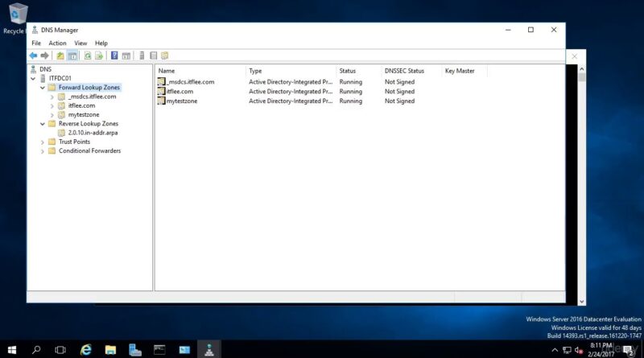Screen dimensions: 644x358
Task: Select _msdcs.itflee.com row in the list
Action: pos(191,82)
